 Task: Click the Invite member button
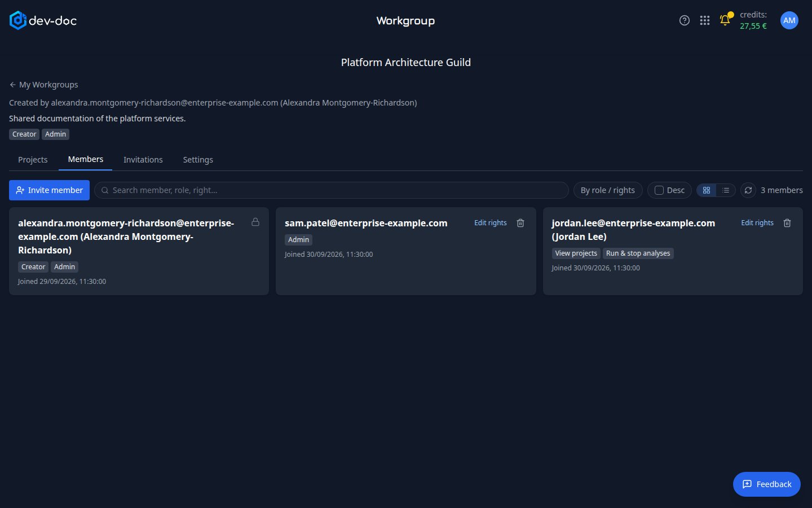(50, 190)
